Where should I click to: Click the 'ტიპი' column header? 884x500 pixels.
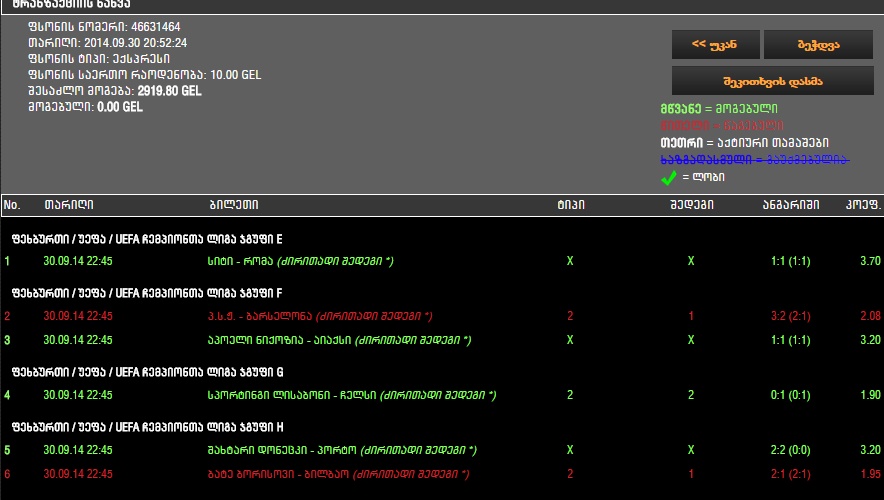571,205
